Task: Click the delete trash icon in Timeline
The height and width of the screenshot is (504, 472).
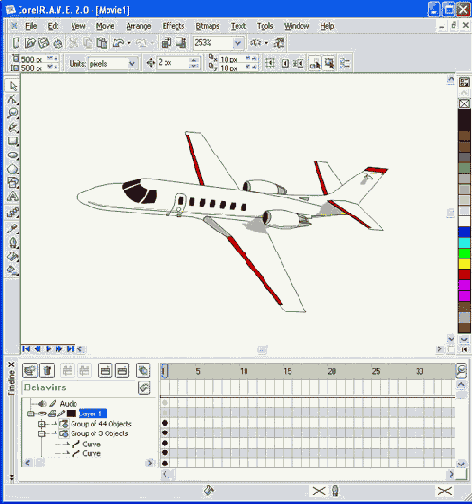Action: tap(47, 370)
